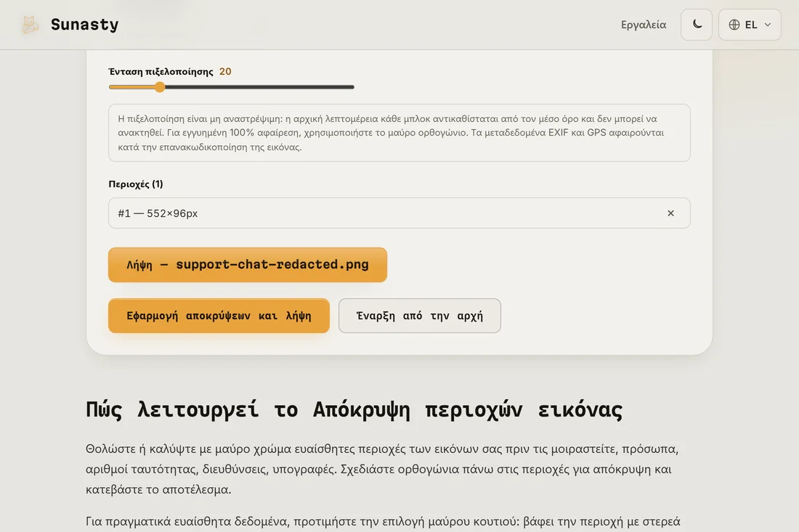Click the pixelation value 20
The height and width of the screenshot is (532, 799).
(x=225, y=72)
